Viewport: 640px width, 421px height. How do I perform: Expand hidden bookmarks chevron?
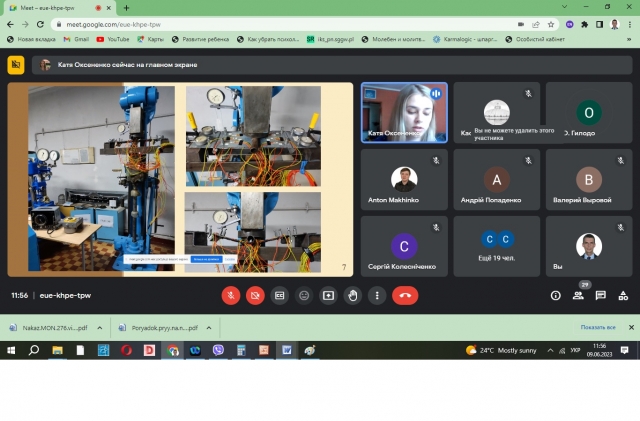point(629,39)
